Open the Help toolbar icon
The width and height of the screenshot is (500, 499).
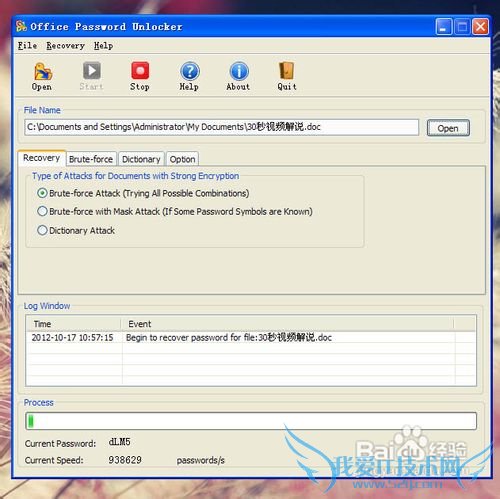(x=189, y=76)
